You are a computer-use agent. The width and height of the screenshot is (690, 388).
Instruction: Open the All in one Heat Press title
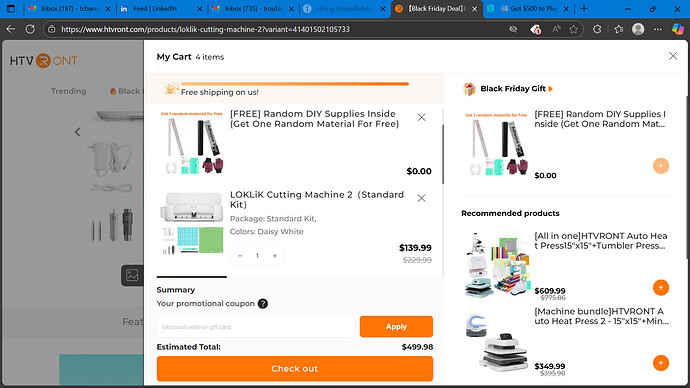click(601, 241)
